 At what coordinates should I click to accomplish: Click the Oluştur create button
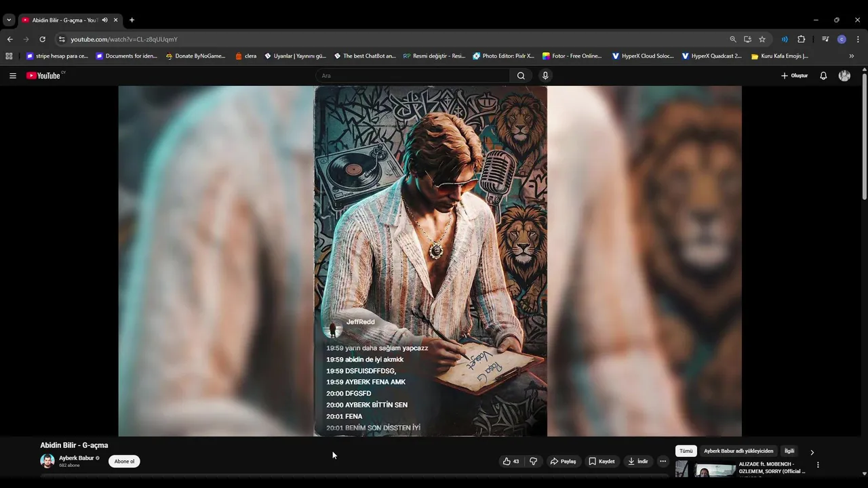click(795, 76)
